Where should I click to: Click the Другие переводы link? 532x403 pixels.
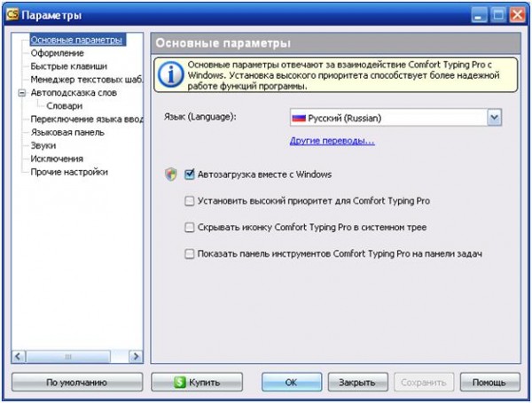332,141
